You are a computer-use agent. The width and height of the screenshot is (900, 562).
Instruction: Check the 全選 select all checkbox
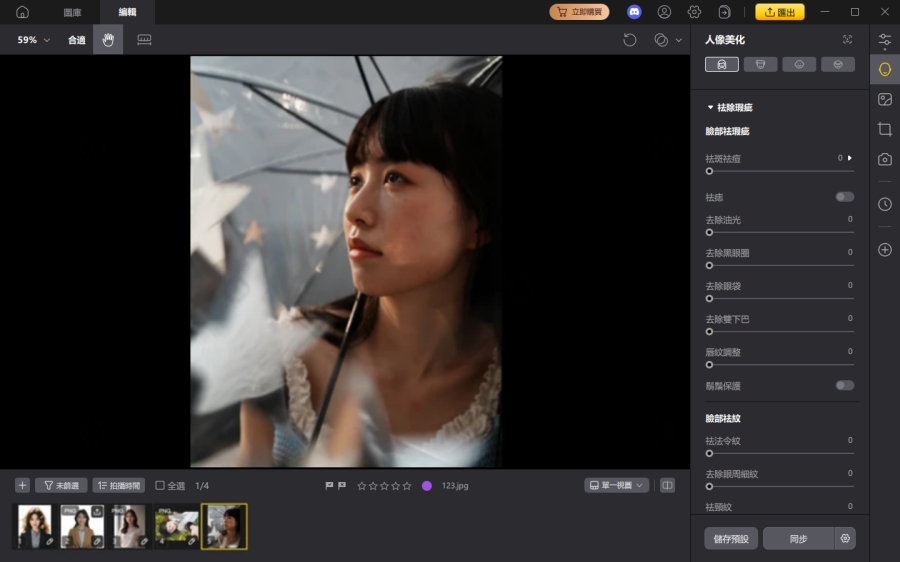point(160,485)
